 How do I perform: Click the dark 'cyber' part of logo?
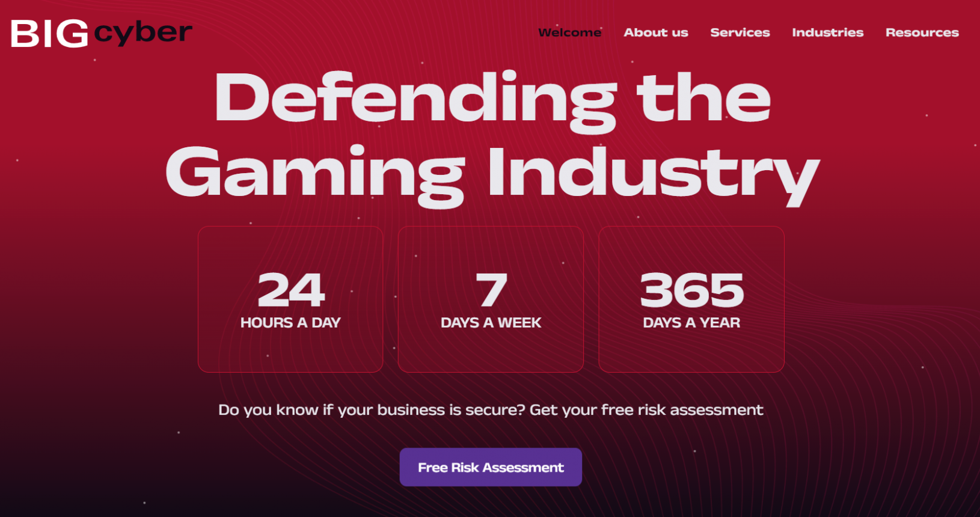click(143, 33)
